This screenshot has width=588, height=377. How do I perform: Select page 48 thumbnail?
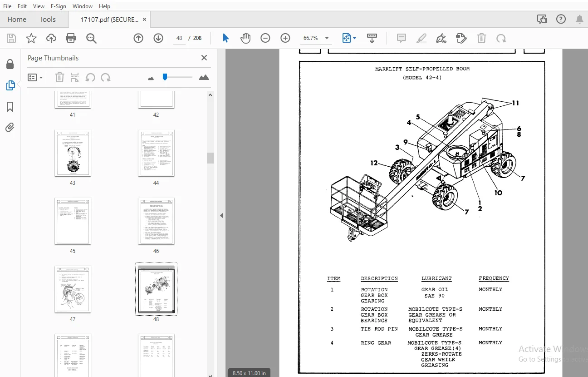[x=156, y=289]
